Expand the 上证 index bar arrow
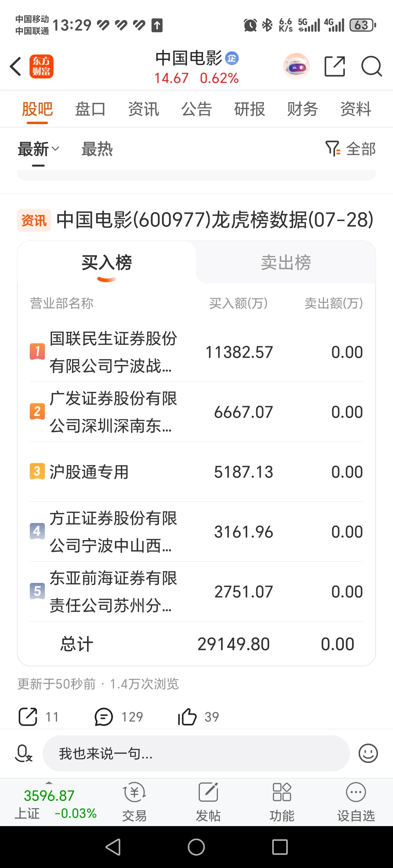 click(49, 783)
